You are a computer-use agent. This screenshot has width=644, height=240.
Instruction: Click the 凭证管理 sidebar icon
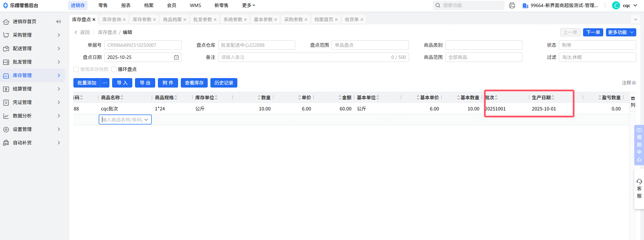coord(6,102)
